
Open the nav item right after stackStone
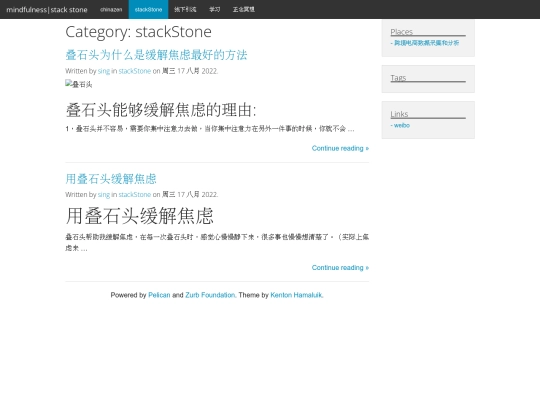tap(185, 10)
